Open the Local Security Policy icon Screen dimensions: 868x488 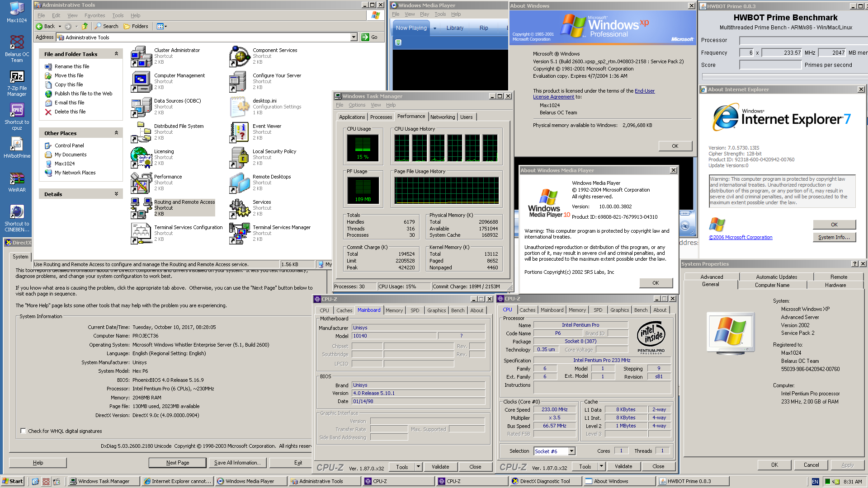coord(240,157)
